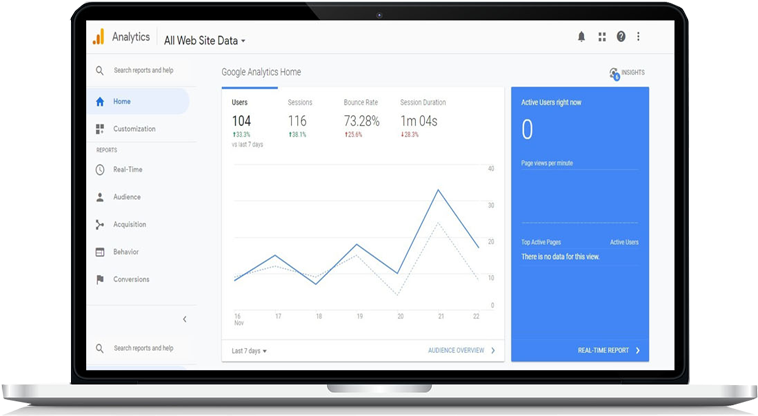Screen dimensions: 758x416
Task: Click the top Search reports and help field
Action: pos(143,71)
